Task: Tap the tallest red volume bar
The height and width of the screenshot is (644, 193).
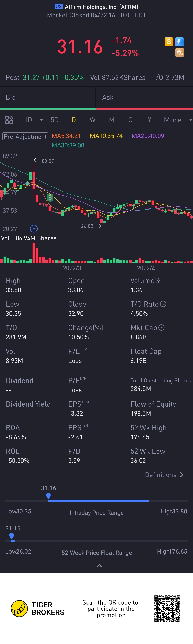Action: click(x=34, y=253)
